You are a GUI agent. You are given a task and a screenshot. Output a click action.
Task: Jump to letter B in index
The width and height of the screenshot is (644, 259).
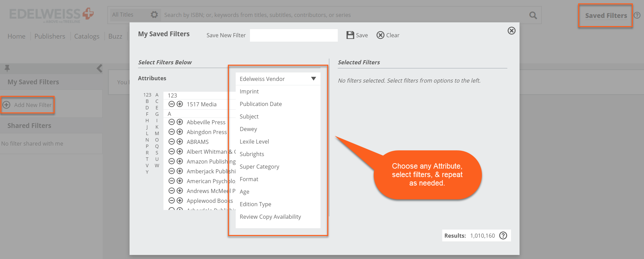coord(147,101)
